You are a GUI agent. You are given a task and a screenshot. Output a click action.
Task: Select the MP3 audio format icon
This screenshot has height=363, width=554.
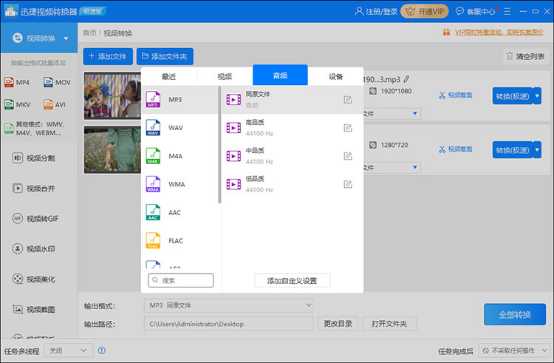click(153, 99)
